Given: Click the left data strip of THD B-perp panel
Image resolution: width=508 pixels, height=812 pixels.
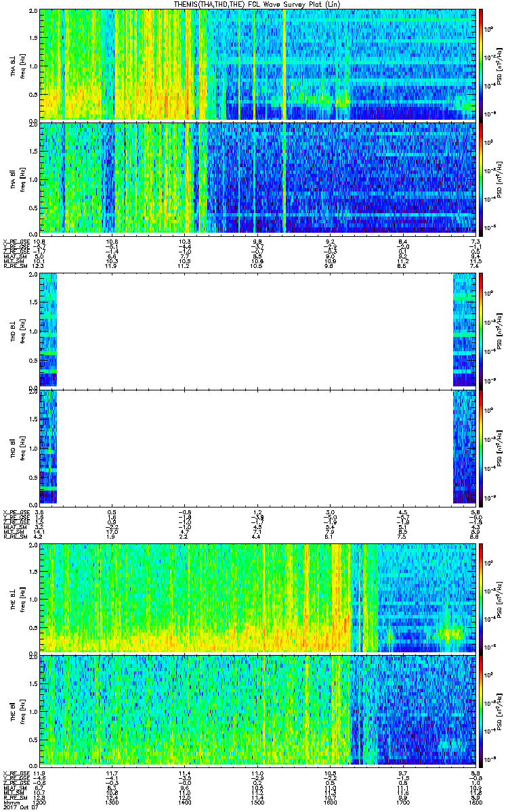Looking at the screenshot, I should [48, 330].
